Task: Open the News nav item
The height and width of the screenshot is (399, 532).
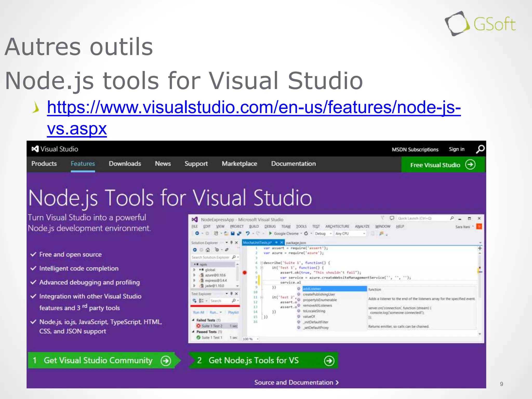Action: (x=163, y=164)
